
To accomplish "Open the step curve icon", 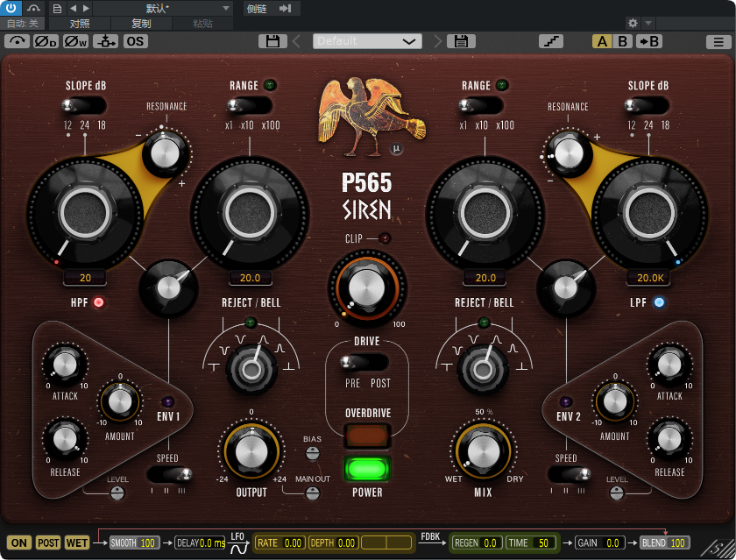I will (551, 41).
